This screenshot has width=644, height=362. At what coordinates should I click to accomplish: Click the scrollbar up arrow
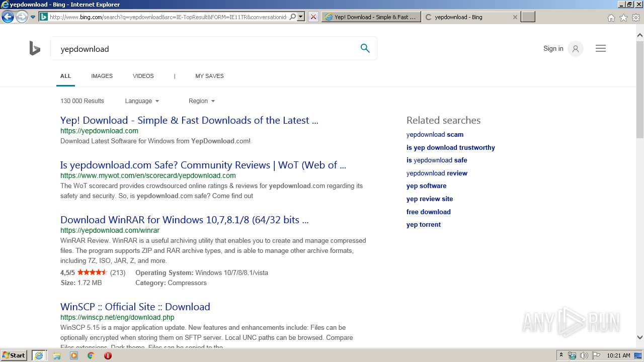click(640, 35)
